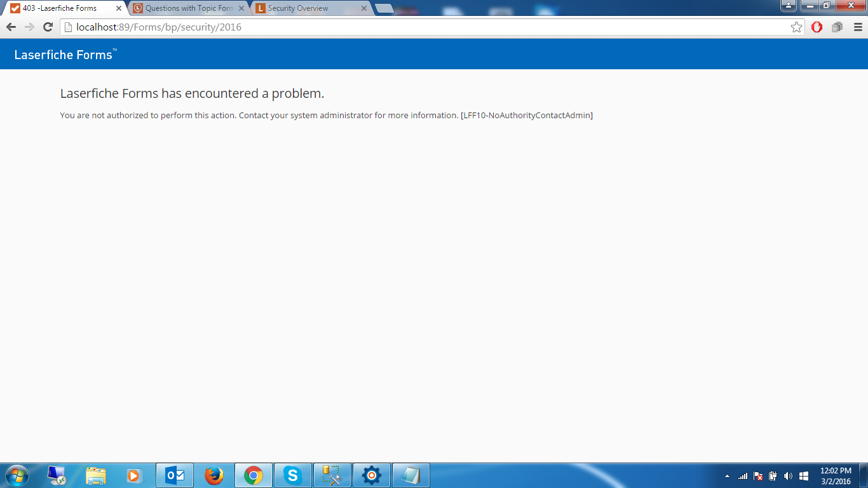This screenshot has height=488, width=868.
Task: Open the clock showing 12:02 PM
Action: point(836,476)
